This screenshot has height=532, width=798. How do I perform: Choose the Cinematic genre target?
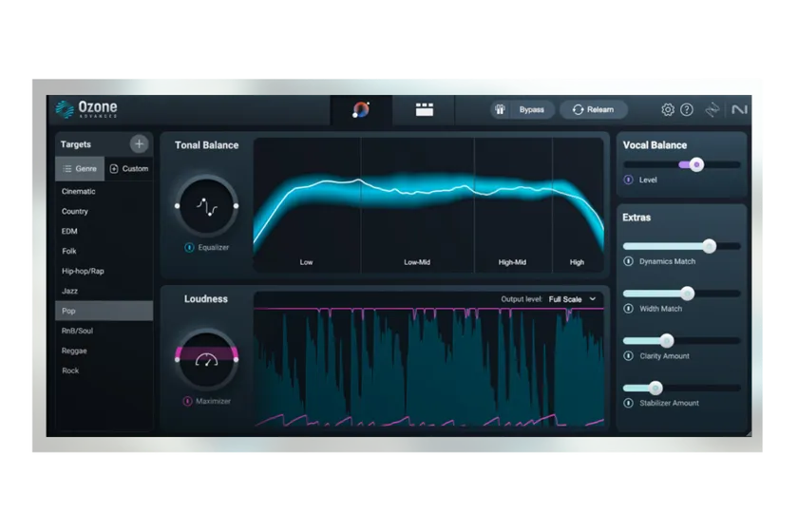(104, 191)
